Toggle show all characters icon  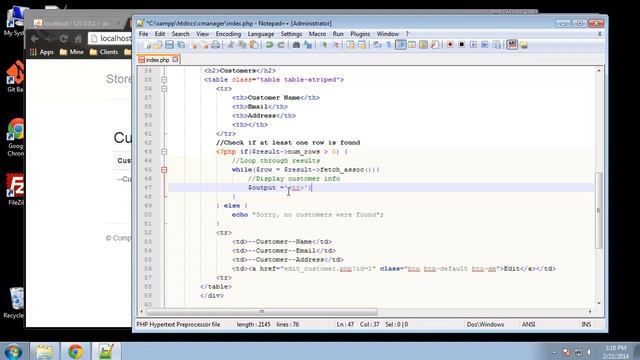389,45
